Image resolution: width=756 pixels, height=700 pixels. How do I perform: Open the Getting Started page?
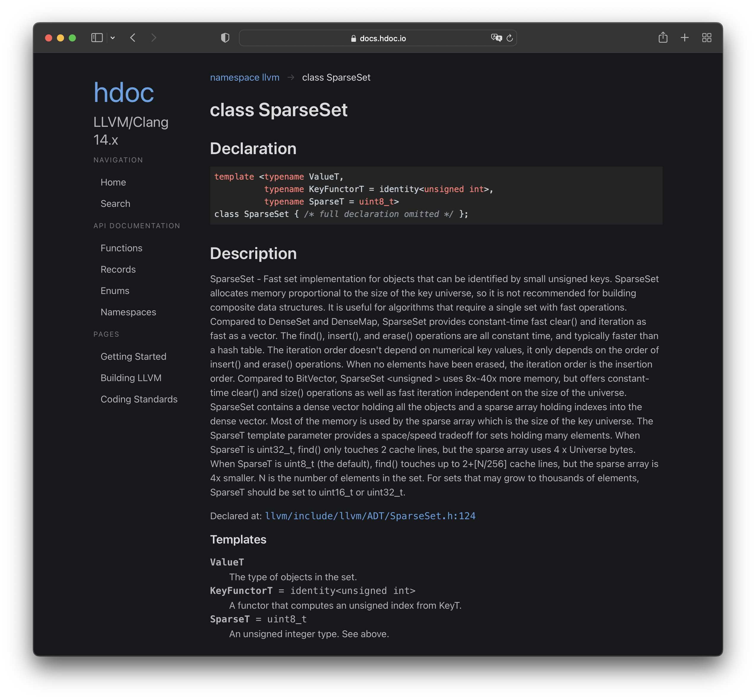(133, 357)
